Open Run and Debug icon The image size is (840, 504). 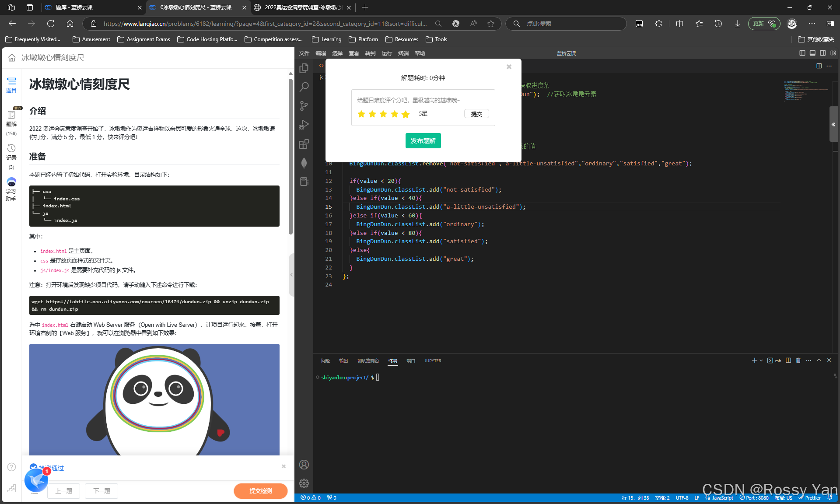[304, 125]
